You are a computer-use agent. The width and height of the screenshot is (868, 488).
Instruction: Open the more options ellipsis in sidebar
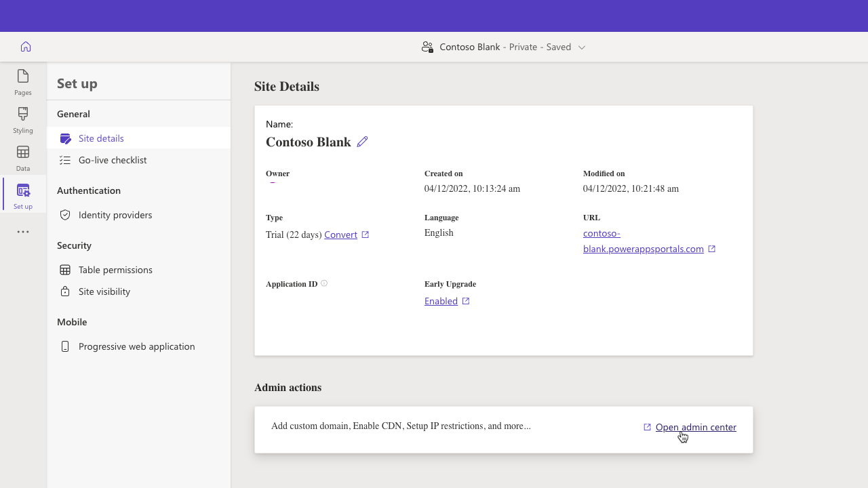[x=22, y=232]
